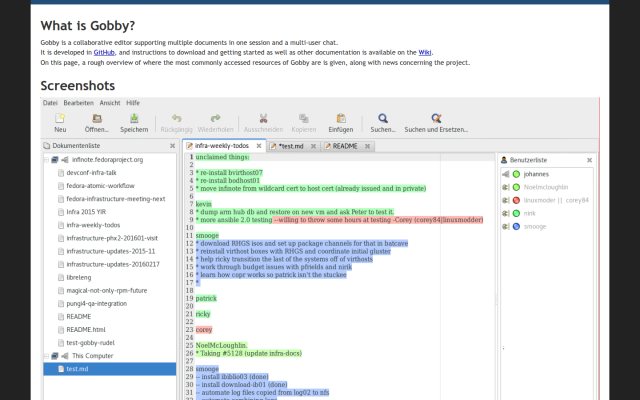Follow the Wiki link
The width and height of the screenshot is (640, 400).
pyautogui.click(x=425, y=52)
